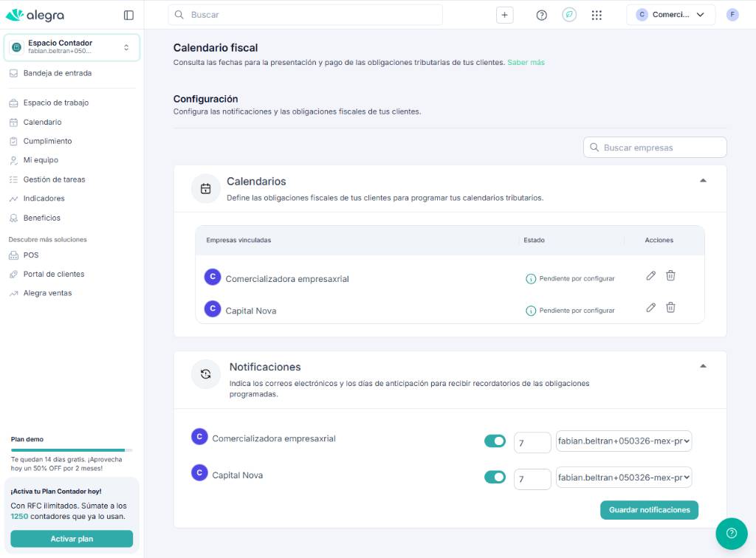The width and height of the screenshot is (756, 558).
Task: Open Gestión de tareas menu item
Action: click(x=54, y=179)
